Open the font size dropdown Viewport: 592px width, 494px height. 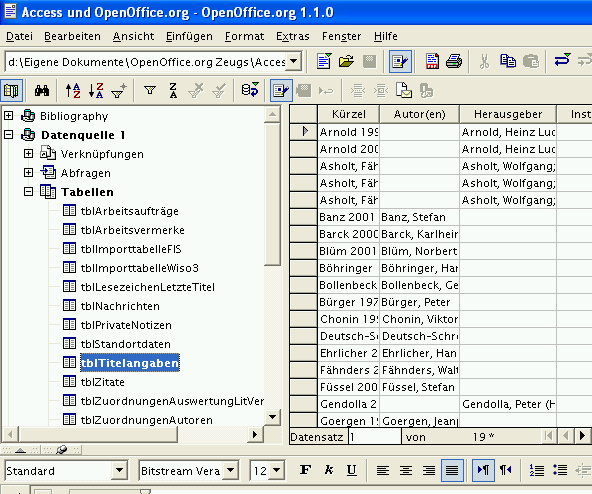[277, 470]
